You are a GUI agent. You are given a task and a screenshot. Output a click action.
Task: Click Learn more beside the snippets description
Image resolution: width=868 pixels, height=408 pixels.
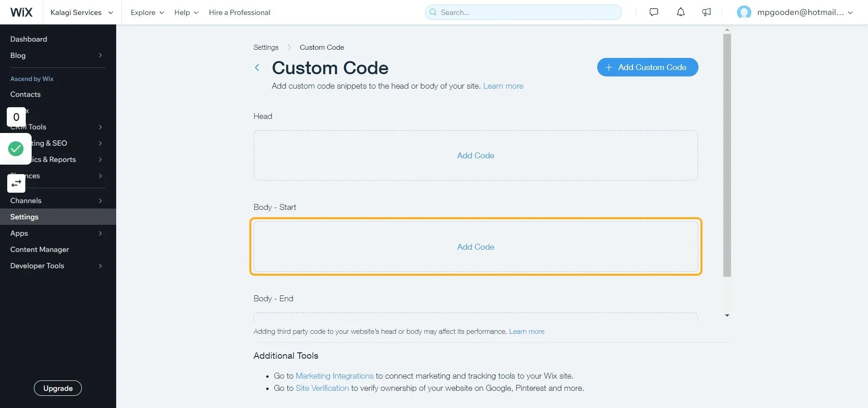coord(503,86)
